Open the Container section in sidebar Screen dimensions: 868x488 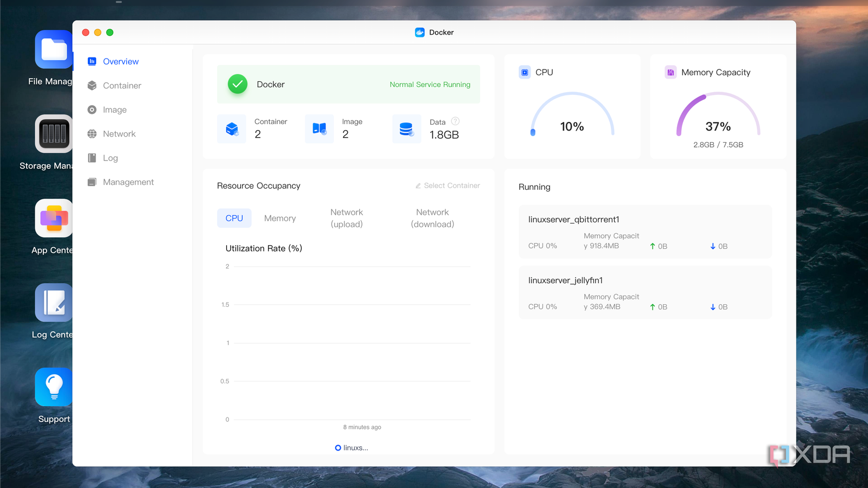click(122, 86)
